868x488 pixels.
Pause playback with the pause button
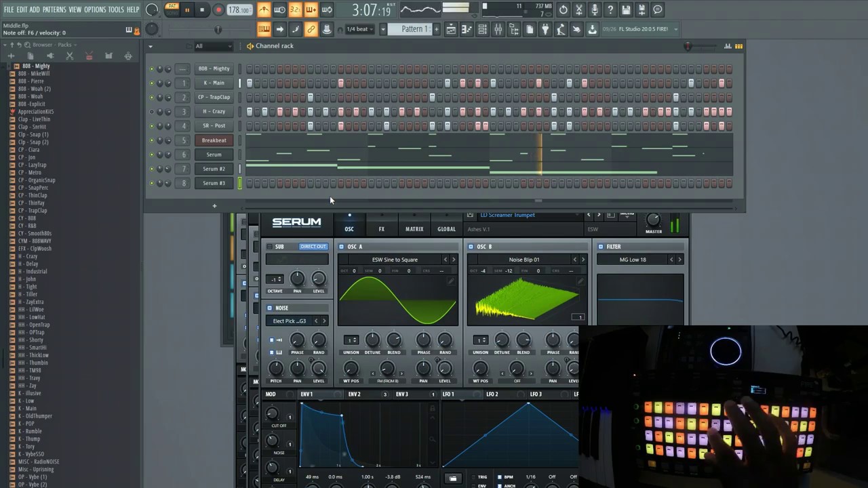(x=187, y=10)
